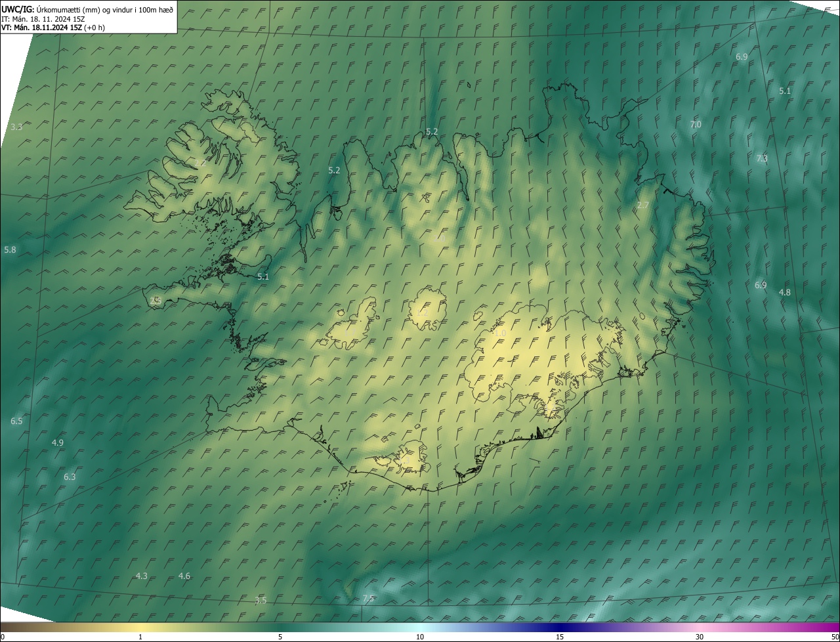Click the color scale tick label 1
Image resolution: width=840 pixels, height=642 pixels.
140,637
